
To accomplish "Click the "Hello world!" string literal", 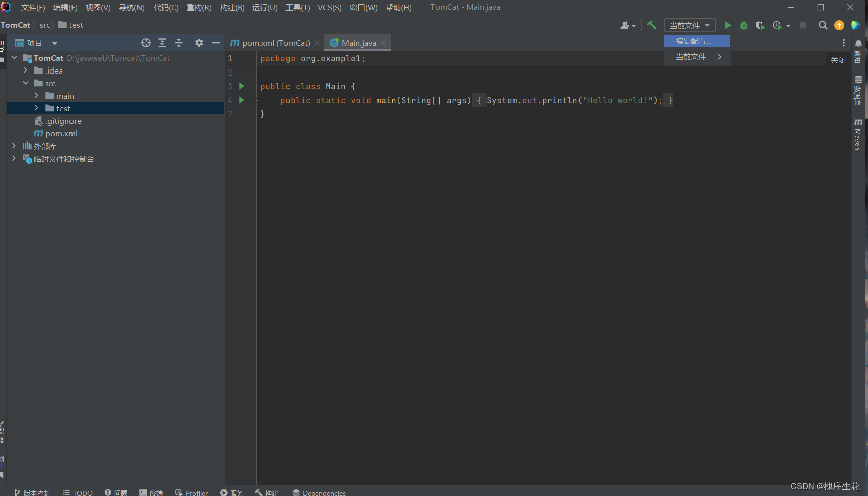I will coord(617,100).
